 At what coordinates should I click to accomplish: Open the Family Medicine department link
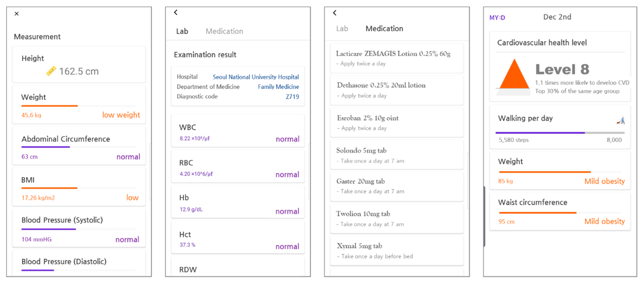(x=278, y=87)
